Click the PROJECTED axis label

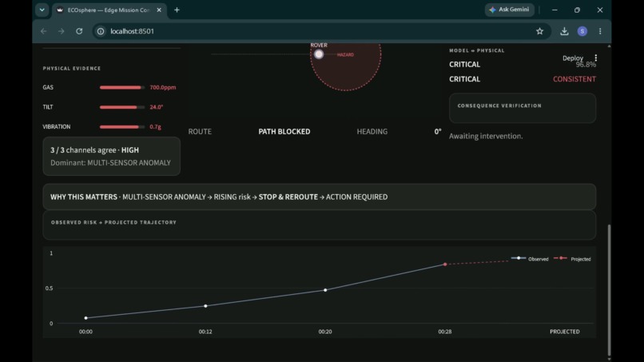coord(565,332)
